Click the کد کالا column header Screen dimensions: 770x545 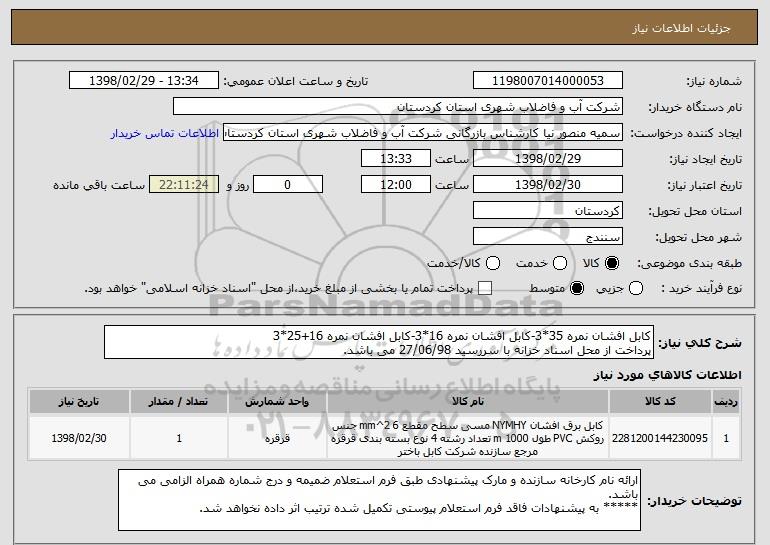pos(660,402)
